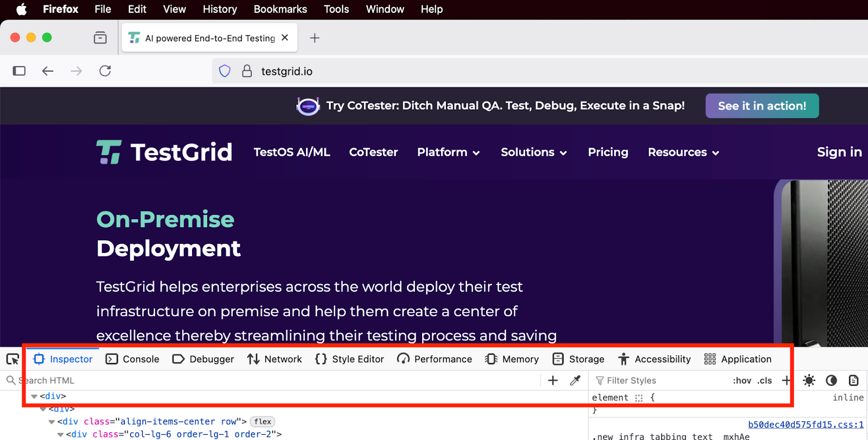Open the Tools menu
The image size is (868, 440).
coord(336,9)
